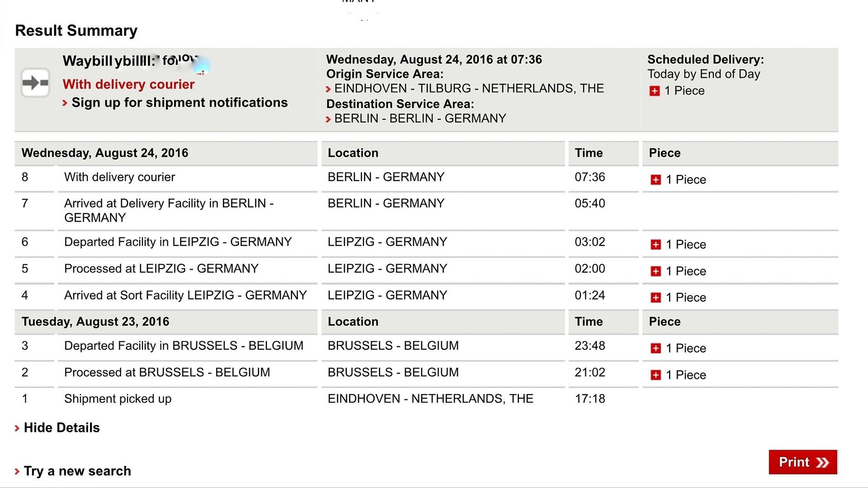Image resolution: width=868 pixels, height=488 pixels.
Task: Click the shipment status arrow icon
Action: point(35,83)
